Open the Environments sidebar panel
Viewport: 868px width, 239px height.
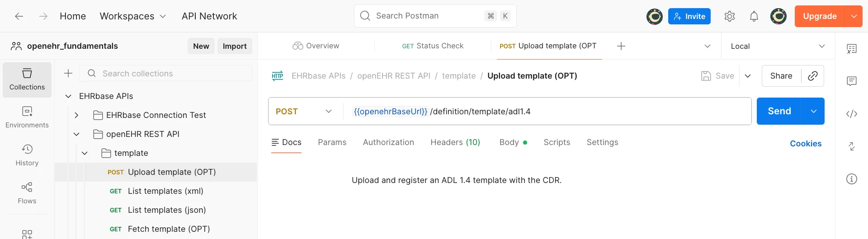pyautogui.click(x=27, y=117)
